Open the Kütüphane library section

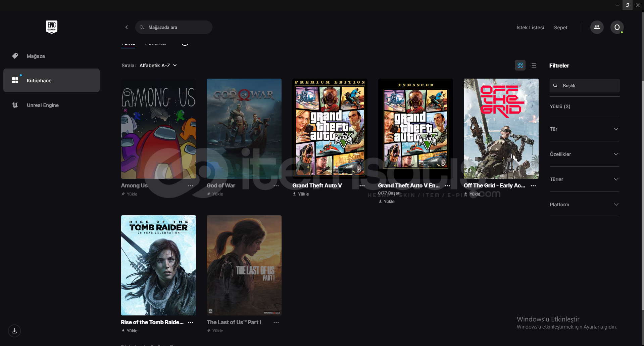coord(51,80)
